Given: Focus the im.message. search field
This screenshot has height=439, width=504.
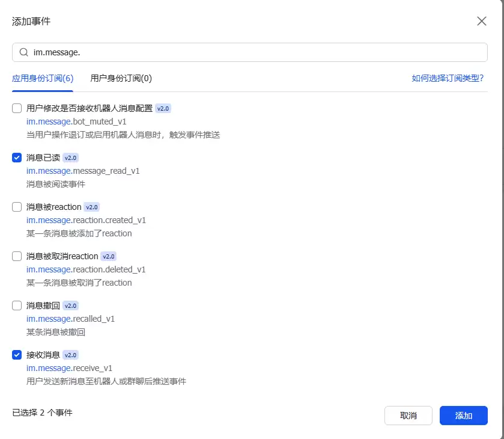Looking at the screenshot, I should click(x=252, y=52).
